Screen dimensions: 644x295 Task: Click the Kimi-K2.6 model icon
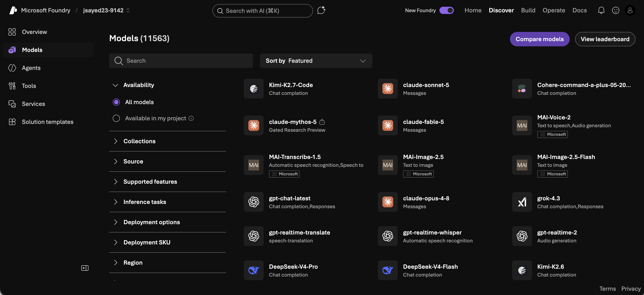tap(522, 270)
